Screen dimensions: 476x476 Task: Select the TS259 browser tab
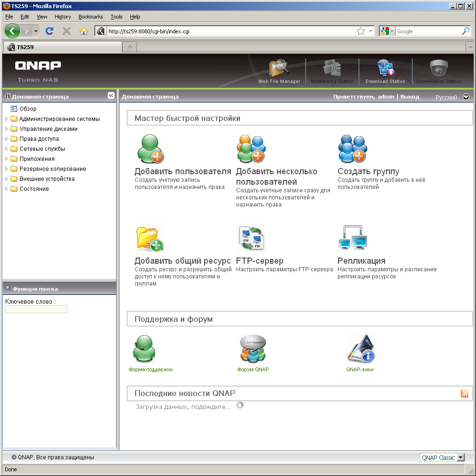pyautogui.click(x=62, y=47)
